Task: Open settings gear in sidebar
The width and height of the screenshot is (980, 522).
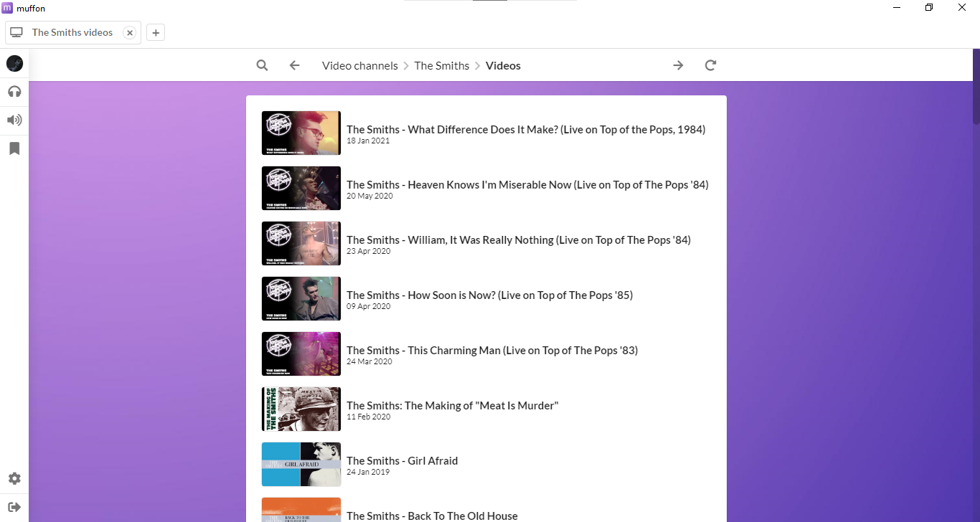Action: (x=14, y=478)
